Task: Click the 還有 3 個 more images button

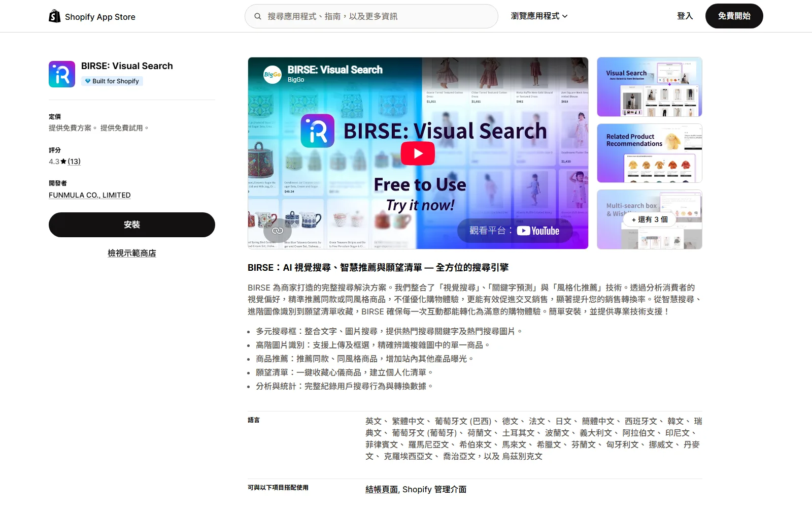Action: (x=650, y=219)
